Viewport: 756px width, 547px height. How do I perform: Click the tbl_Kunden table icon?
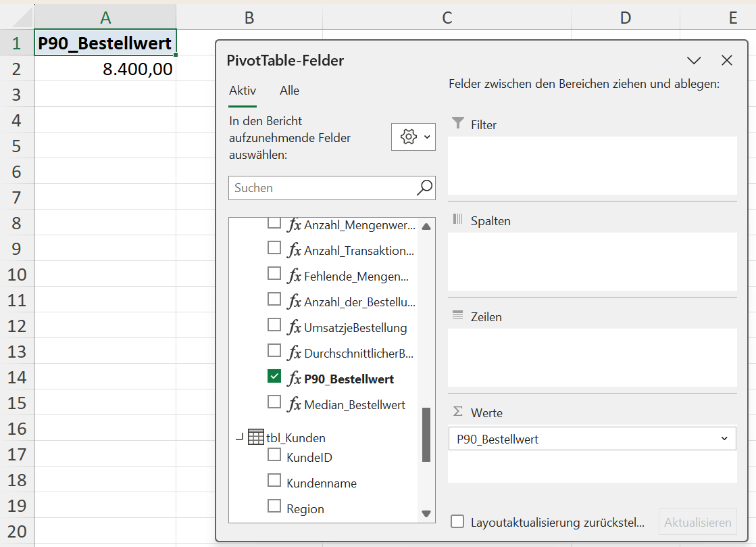256,437
